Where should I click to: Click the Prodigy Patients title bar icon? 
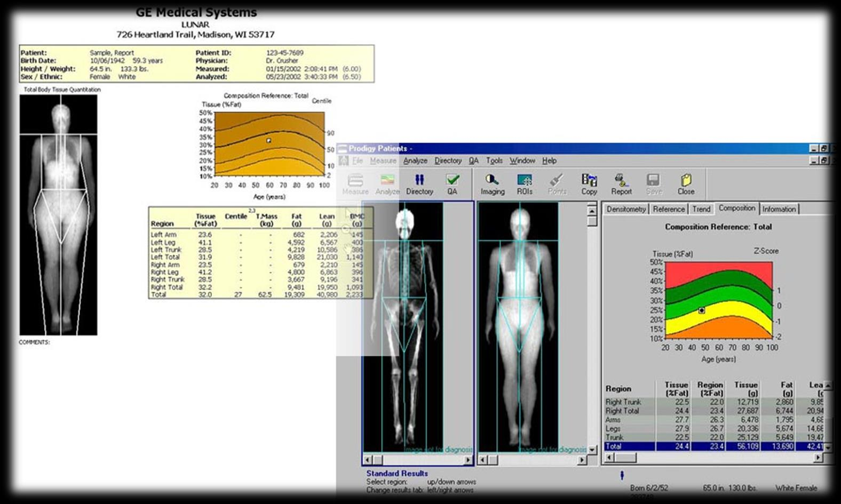[343, 148]
